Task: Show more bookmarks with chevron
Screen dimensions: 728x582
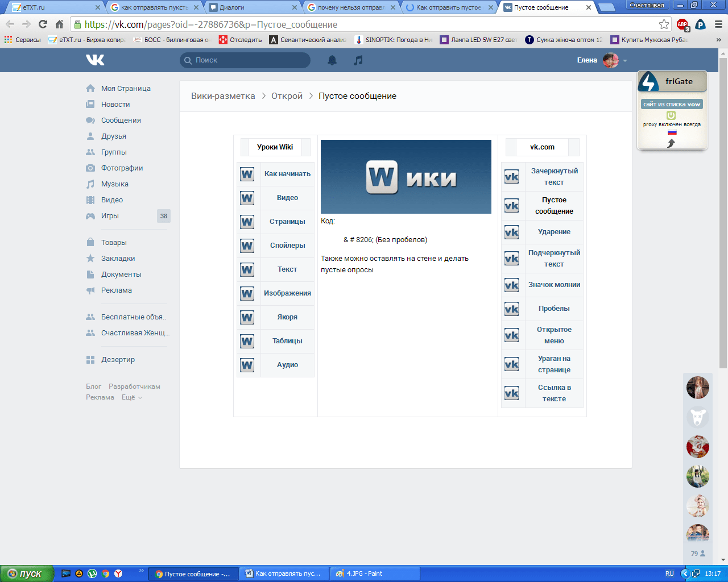Action: pos(718,40)
